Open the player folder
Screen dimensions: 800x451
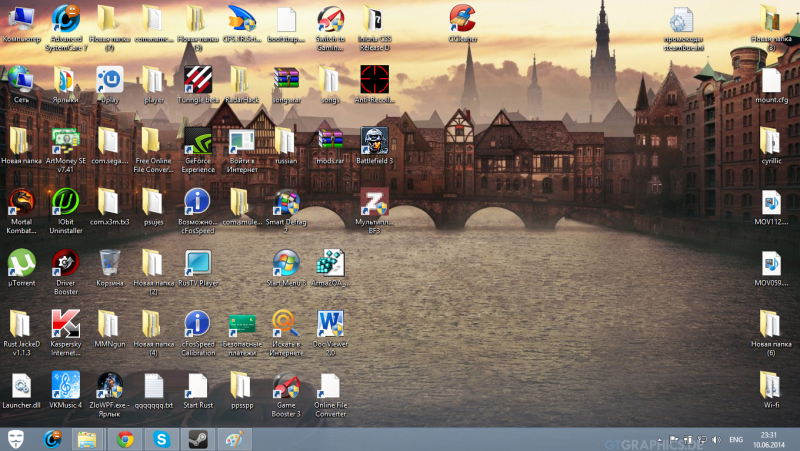point(153,80)
